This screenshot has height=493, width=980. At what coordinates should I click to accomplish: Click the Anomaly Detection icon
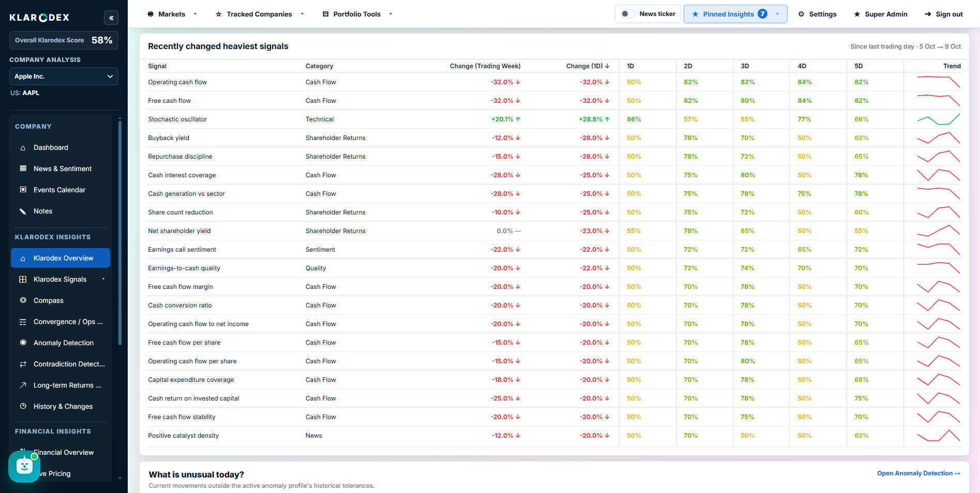23,343
